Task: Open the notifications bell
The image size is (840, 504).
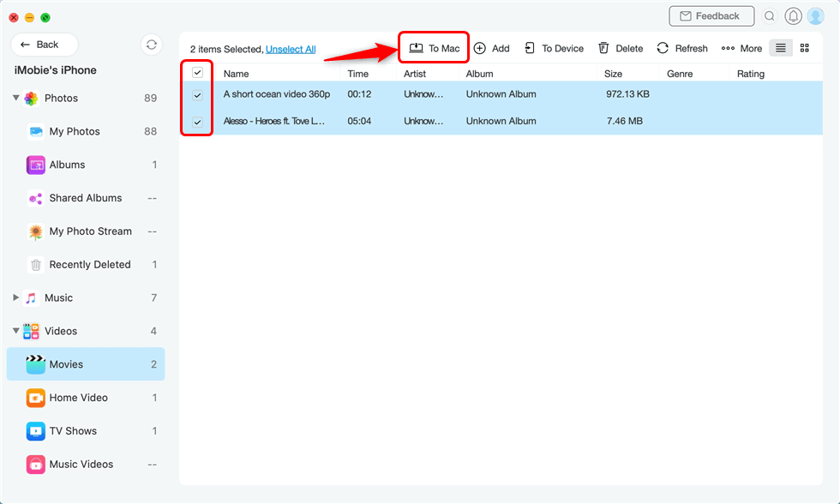Action: coord(793,16)
